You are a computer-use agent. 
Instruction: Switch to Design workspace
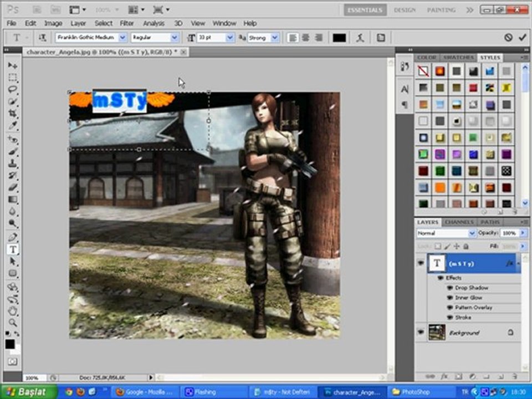click(x=405, y=10)
